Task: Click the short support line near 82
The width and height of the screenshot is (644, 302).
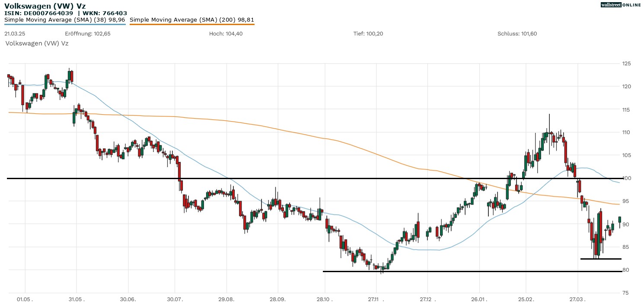Action: coord(601,259)
